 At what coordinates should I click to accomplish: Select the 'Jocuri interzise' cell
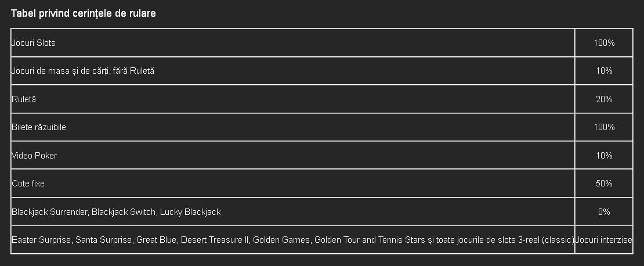coord(604,240)
